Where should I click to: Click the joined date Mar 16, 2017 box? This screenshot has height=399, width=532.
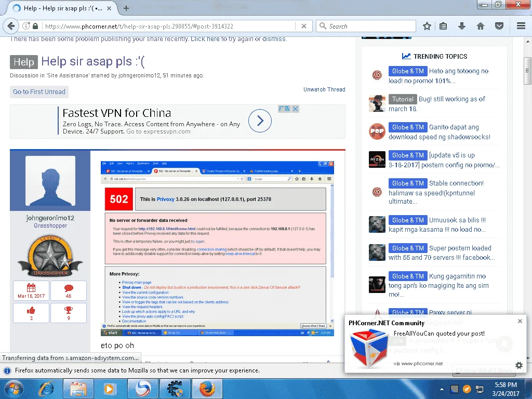(x=31, y=291)
